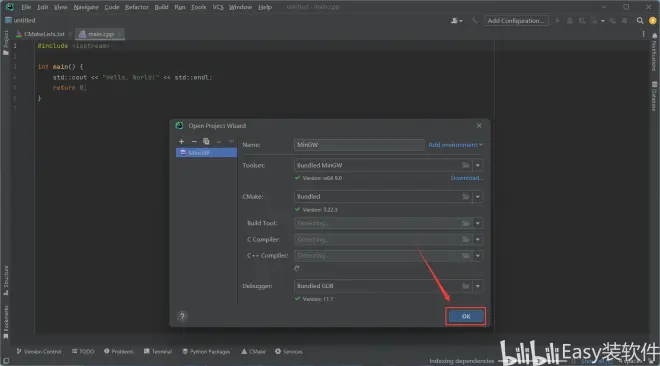Open the Tools menu

(x=198, y=7)
